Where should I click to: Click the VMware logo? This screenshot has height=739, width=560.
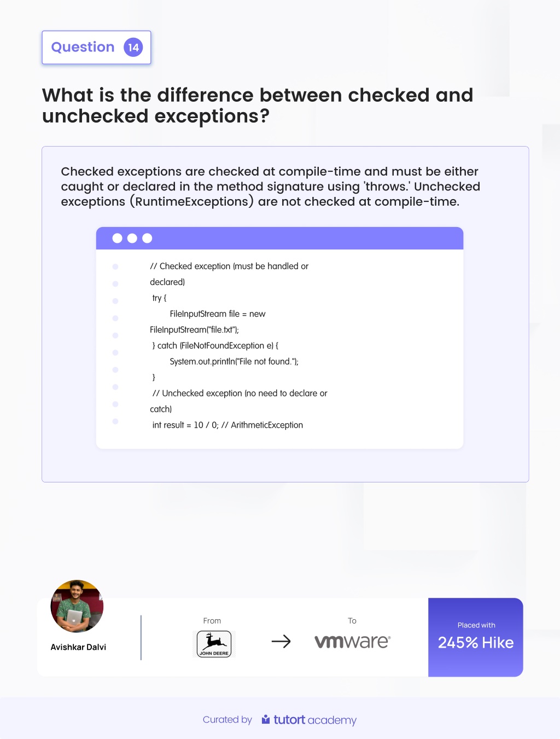[x=353, y=641]
